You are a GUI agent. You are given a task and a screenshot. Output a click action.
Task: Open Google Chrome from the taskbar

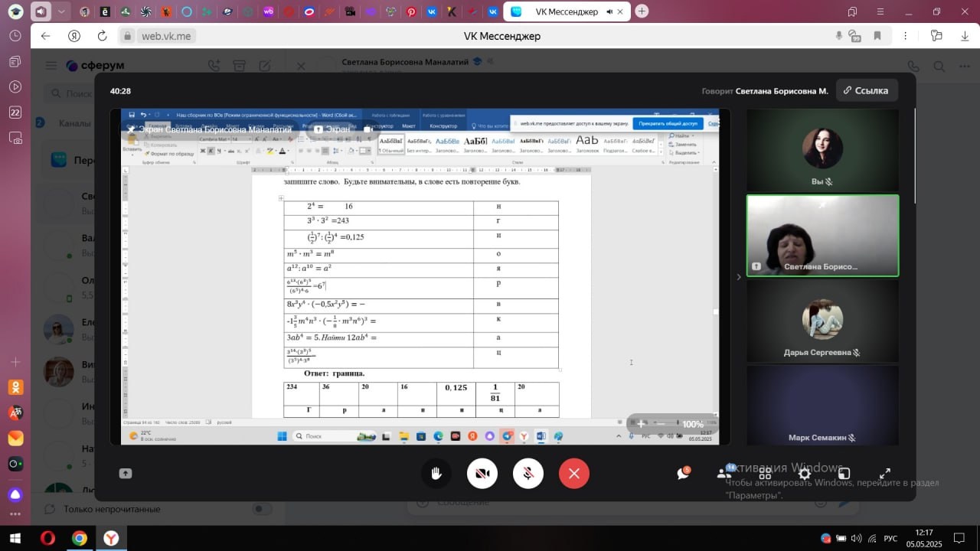[80, 538]
